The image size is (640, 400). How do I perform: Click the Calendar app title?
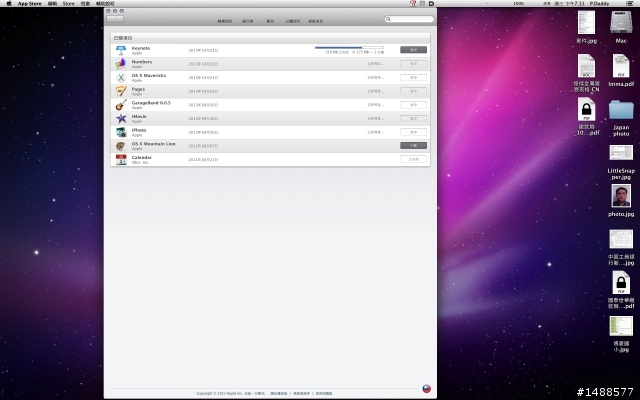coord(142,158)
